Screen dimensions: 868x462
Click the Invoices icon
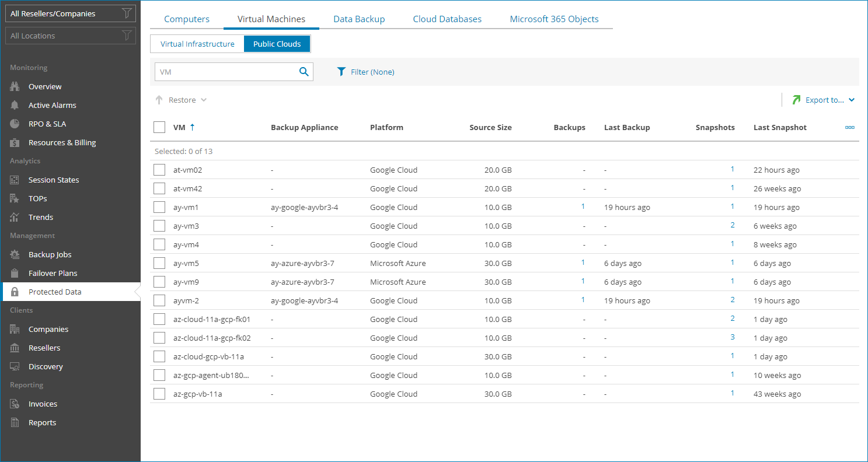tap(15, 404)
